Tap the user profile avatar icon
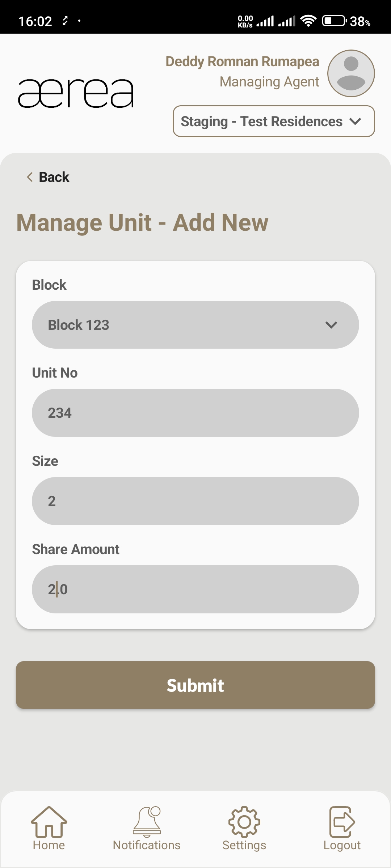This screenshot has height=868, width=391. pos(351,73)
